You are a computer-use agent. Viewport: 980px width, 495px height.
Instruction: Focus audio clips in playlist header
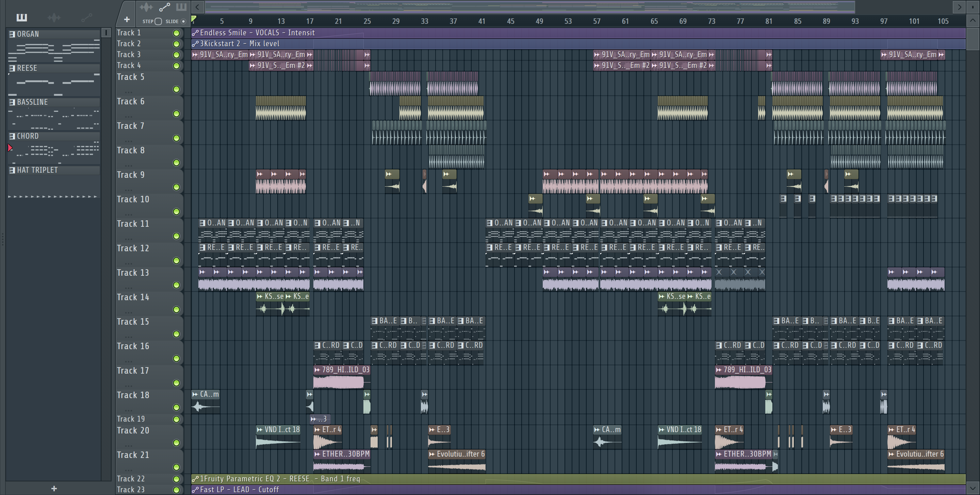pyautogui.click(x=146, y=7)
